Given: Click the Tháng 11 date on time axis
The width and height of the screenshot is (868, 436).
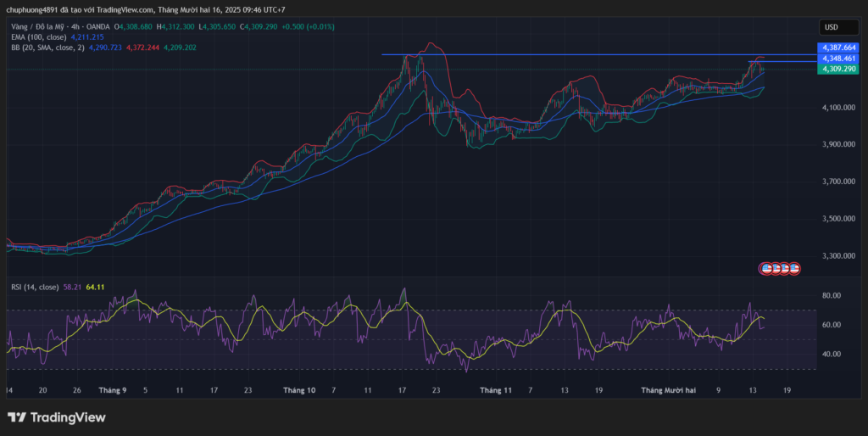Looking at the screenshot, I should click(496, 390).
